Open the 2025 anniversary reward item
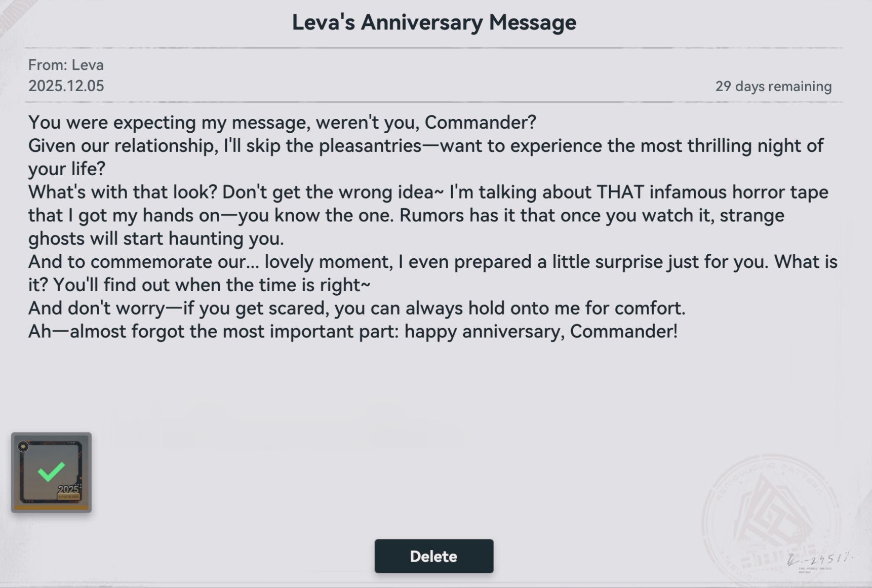The image size is (872, 588). coord(51,473)
